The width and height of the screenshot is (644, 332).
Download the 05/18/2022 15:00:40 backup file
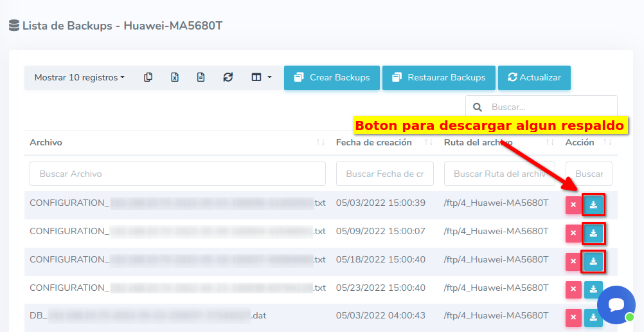(x=593, y=261)
